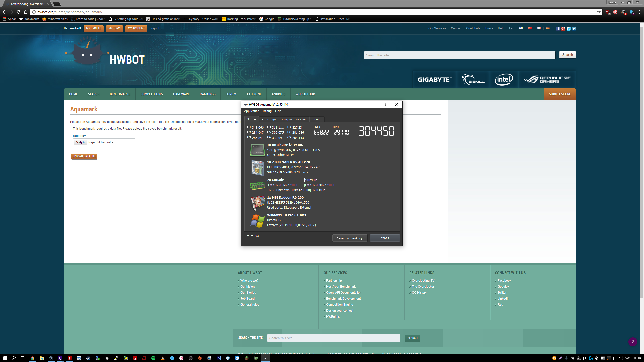Open the HARDWARE navigation item
The width and height of the screenshot is (644, 362).
(x=181, y=94)
